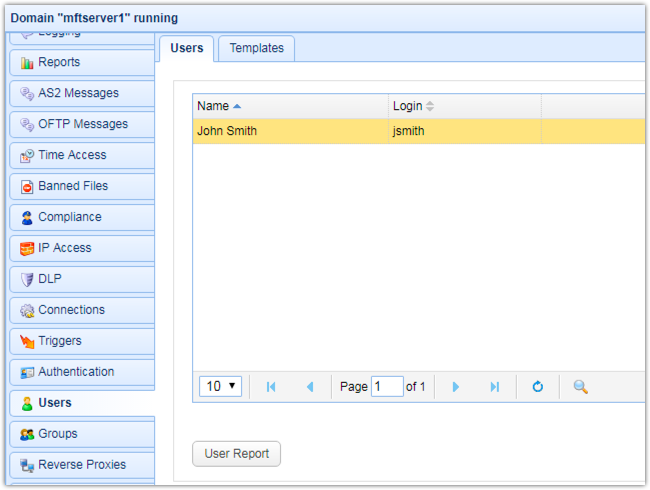The height and width of the screenshot is (490, 650).
Task: Select Users in the sidebar
Action: coord(82,403)
